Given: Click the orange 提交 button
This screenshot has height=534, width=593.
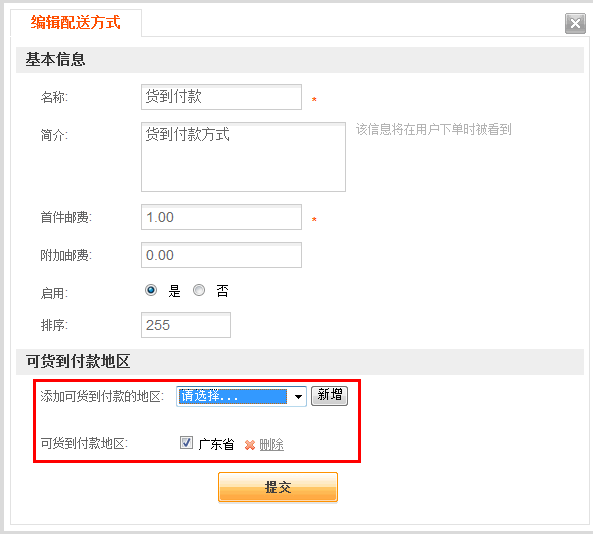Looking at the screenshot, I should [278, 487].
